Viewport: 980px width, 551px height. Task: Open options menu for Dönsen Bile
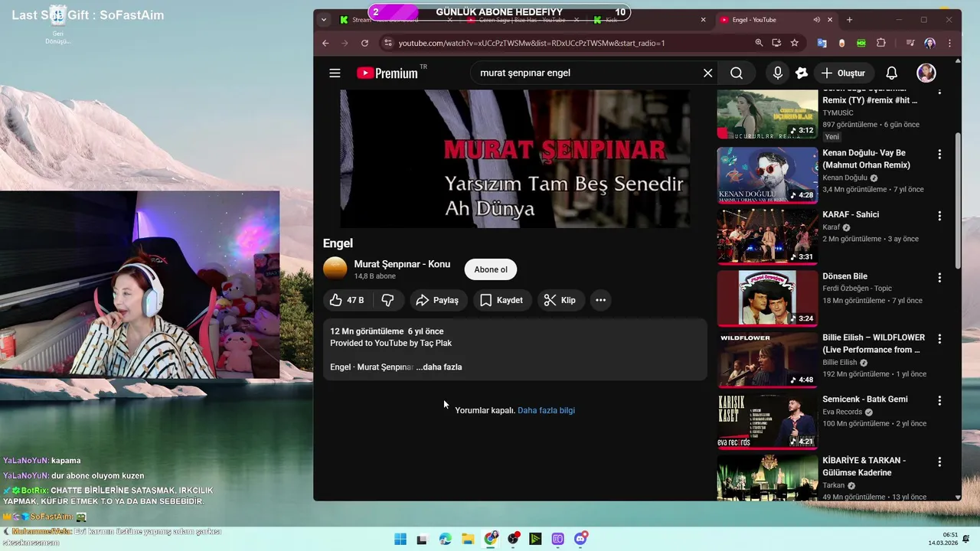point(939,277)
